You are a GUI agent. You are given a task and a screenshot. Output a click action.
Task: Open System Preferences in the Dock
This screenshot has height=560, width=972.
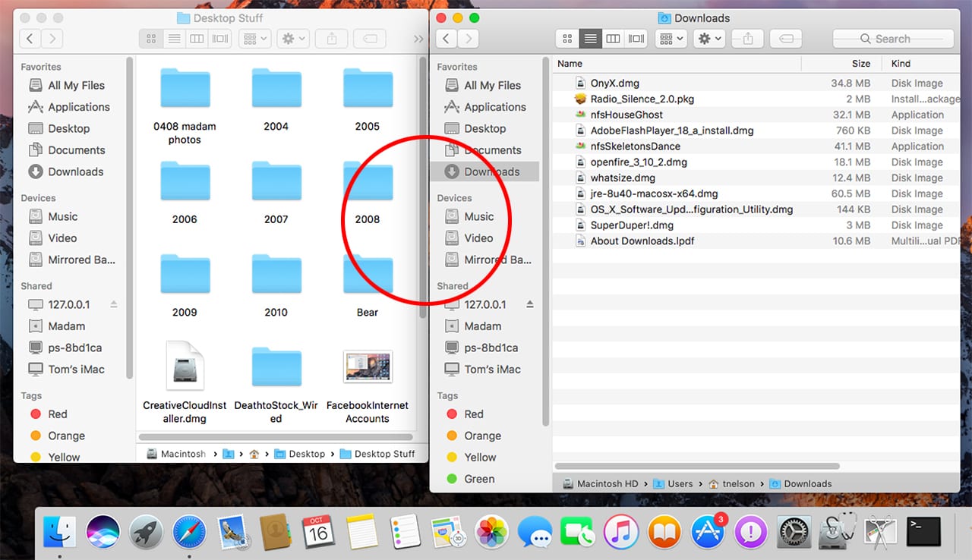click(x=794, y=532)
